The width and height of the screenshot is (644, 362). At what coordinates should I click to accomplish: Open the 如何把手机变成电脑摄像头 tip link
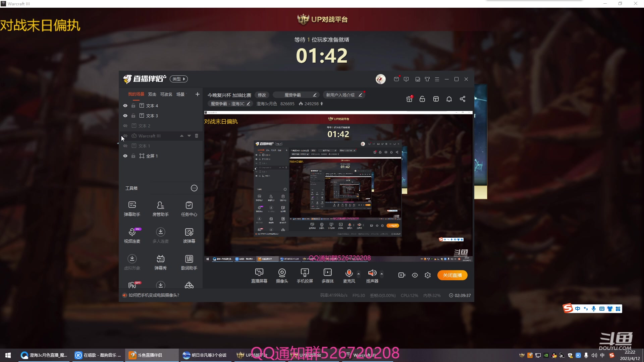[154, 295]
